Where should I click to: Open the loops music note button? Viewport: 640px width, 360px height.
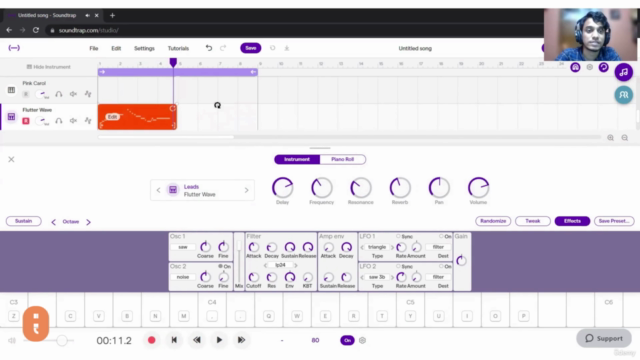pos(624,72)
